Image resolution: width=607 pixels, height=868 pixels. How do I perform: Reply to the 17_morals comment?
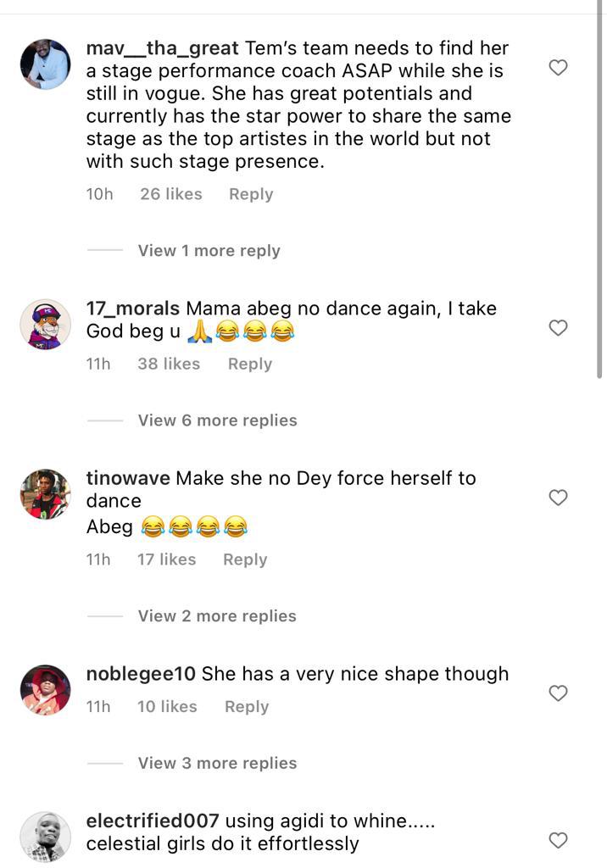(250, 364)
